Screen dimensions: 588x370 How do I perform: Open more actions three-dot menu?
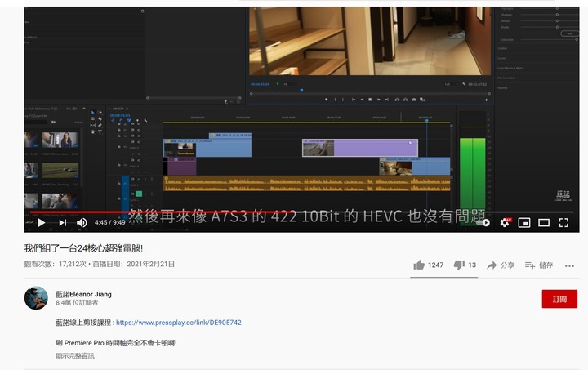(569, 265)
